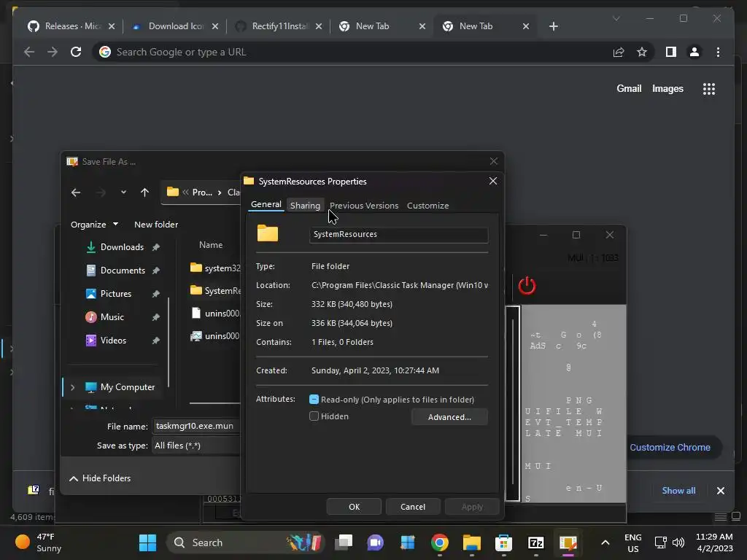Open Task View from taskbar
Viewport: 747px width, 560px height.
pyautogui.click(x=344, y=542)
